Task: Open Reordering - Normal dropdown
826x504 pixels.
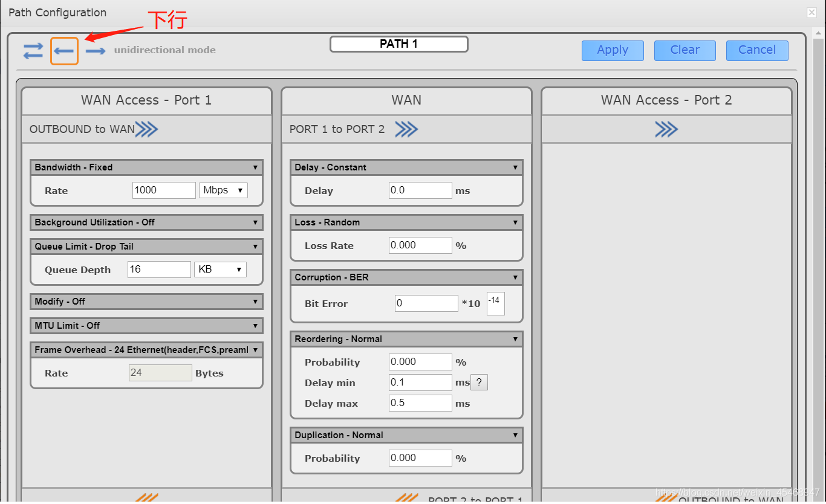Action: point(406,339)
